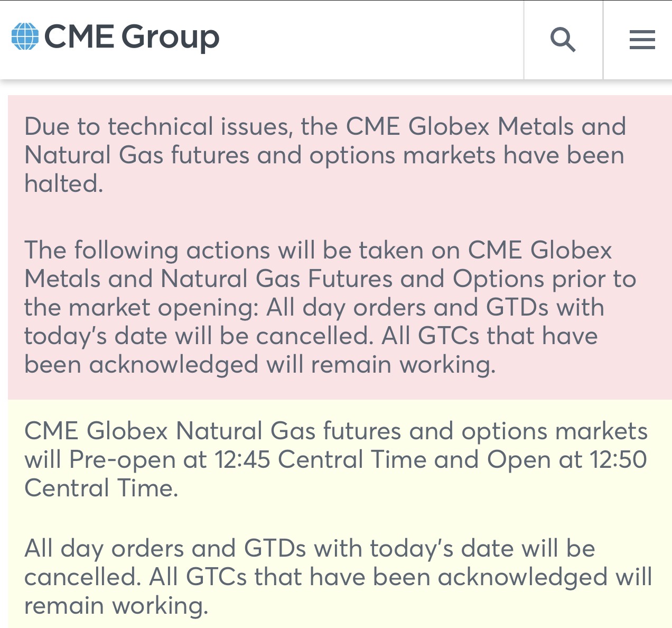The image size is (672, 628).
Task: Click "been acknowledged will remain working." in pink alert
Action: pos(260,364)
